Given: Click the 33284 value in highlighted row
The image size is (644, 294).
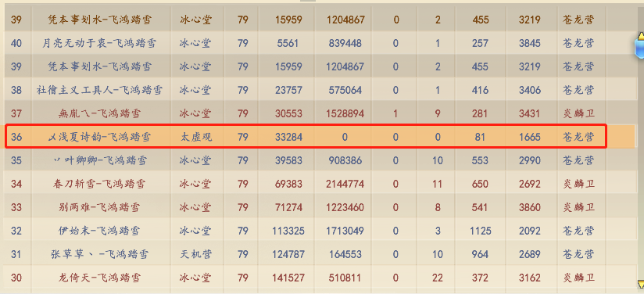Looking at the screenshot, I should [288, 137].
